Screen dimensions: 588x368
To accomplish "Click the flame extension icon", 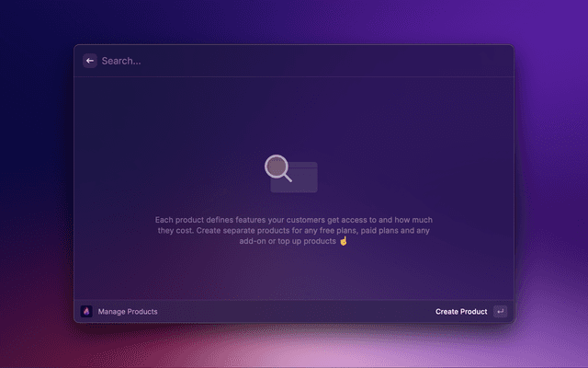I will [x=87, y=311].
